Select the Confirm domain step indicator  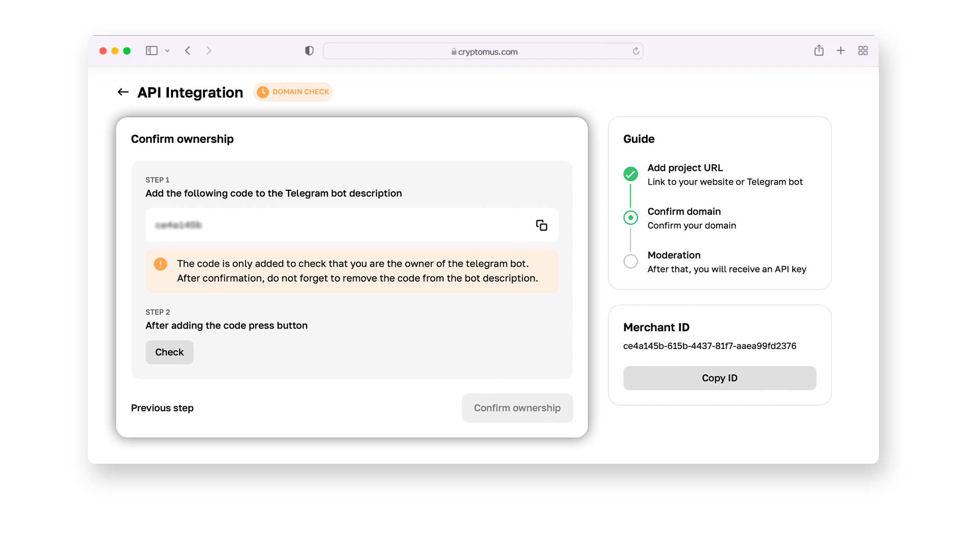[x=631, y=218]
